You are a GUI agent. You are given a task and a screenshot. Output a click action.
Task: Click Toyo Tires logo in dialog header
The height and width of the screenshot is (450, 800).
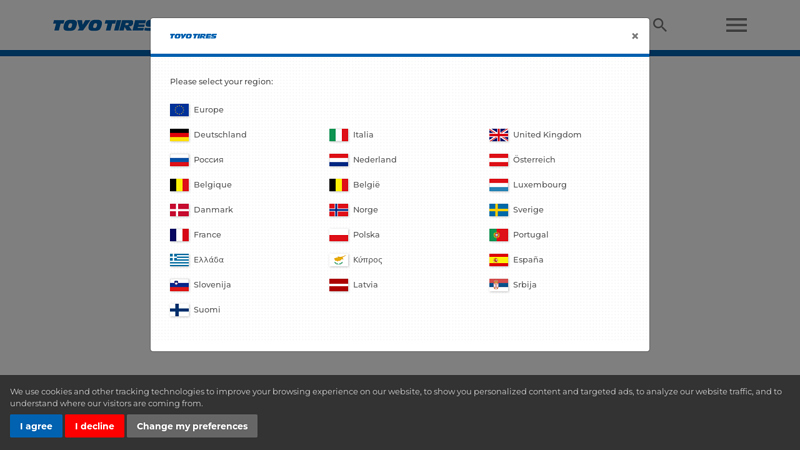[193, 36]
